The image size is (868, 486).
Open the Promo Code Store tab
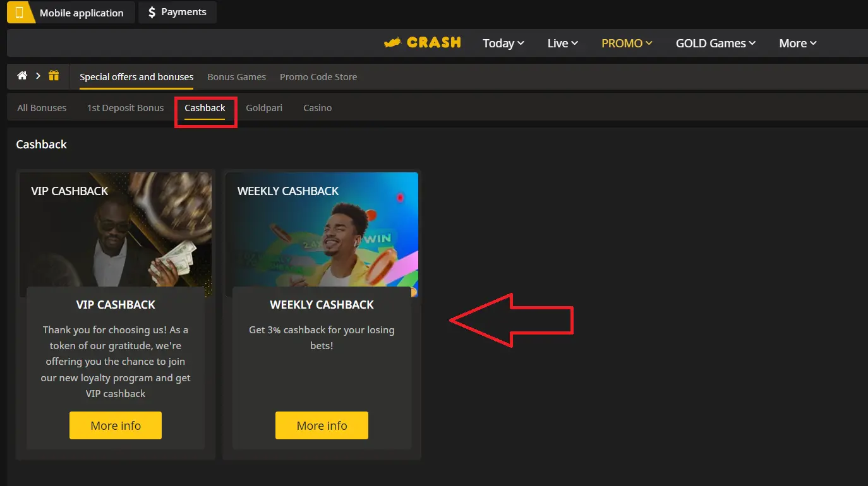318,76
